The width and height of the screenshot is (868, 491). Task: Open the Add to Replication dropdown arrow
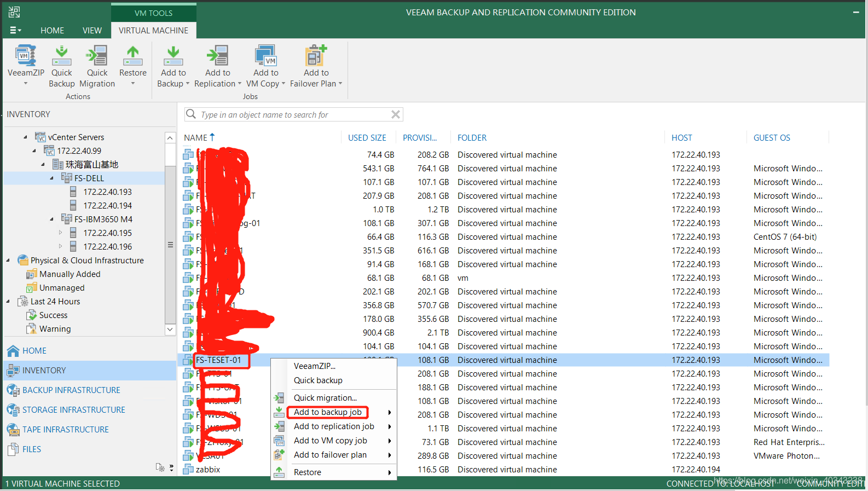coord(239,84)
